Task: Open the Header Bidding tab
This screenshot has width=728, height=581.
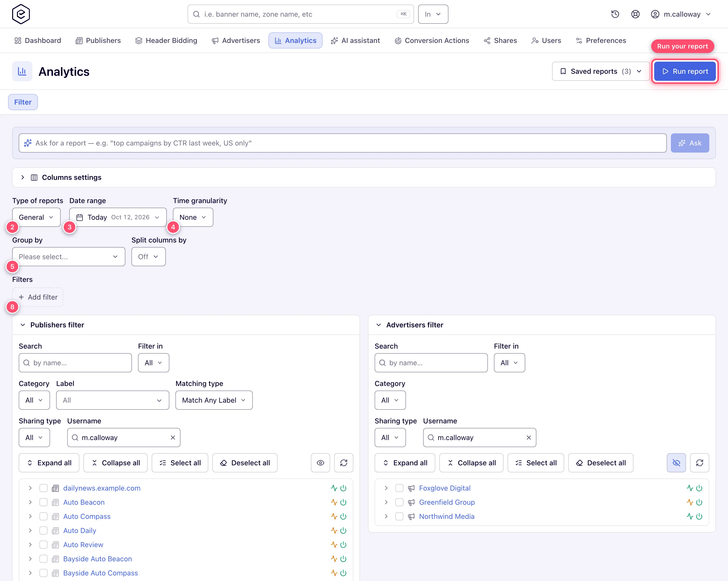Action: 166,40
